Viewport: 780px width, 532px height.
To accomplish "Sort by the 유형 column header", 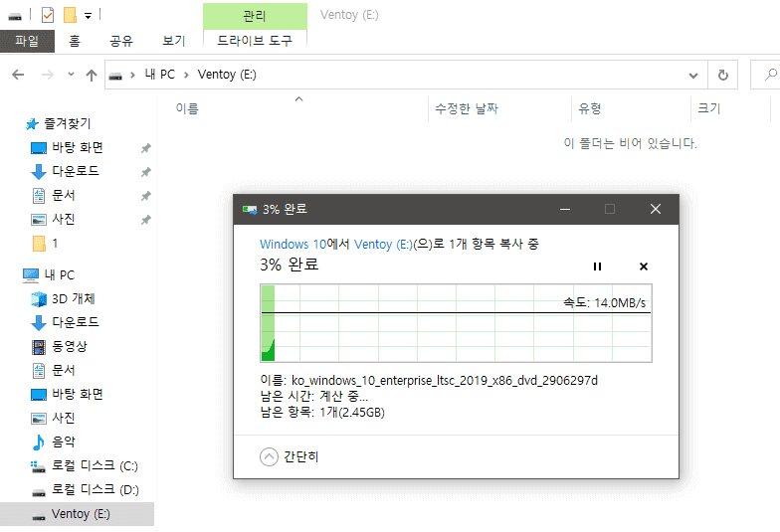I will (x=590, y=108).
